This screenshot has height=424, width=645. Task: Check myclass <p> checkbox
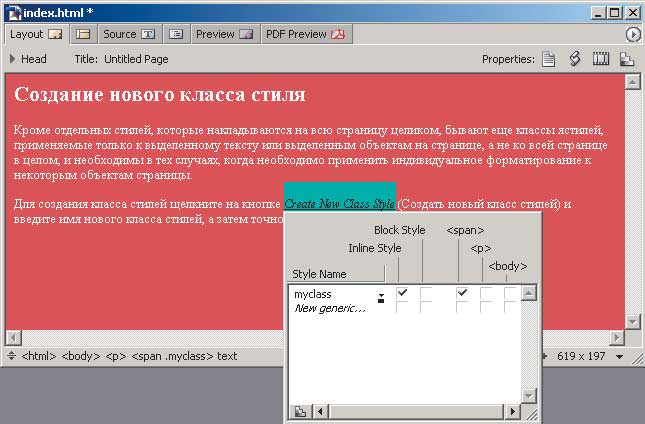click(486, 293)
